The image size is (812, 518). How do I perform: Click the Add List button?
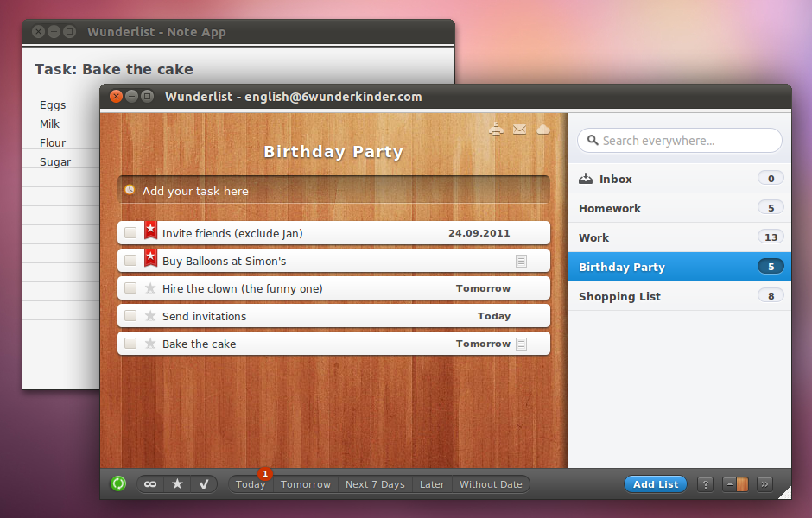click(x=655, y=484)
